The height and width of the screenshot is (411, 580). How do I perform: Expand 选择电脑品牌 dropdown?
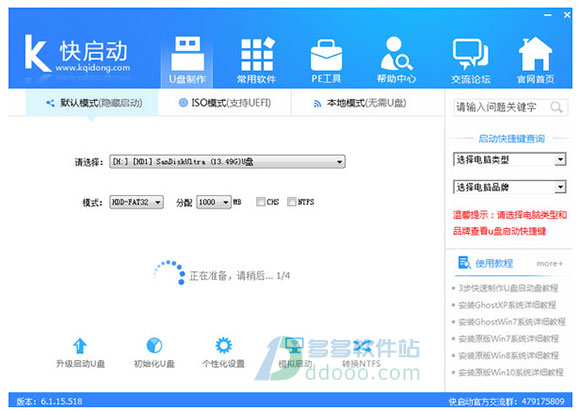[x=510, y=187]
